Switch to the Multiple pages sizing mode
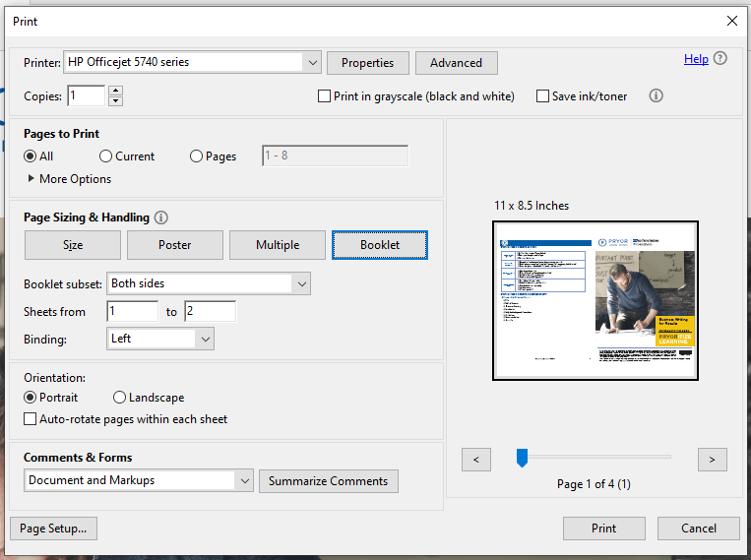 pos(278,245)
